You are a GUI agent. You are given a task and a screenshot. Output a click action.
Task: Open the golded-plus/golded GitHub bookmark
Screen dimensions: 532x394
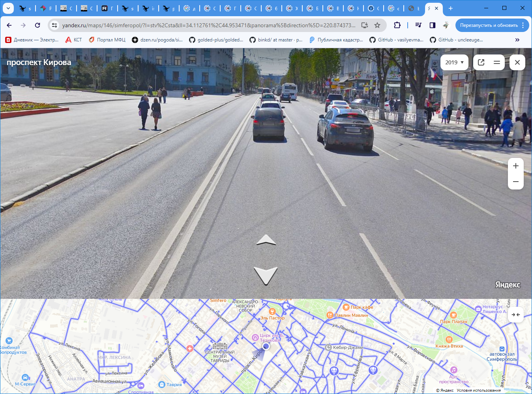click(x=216, y=40)
